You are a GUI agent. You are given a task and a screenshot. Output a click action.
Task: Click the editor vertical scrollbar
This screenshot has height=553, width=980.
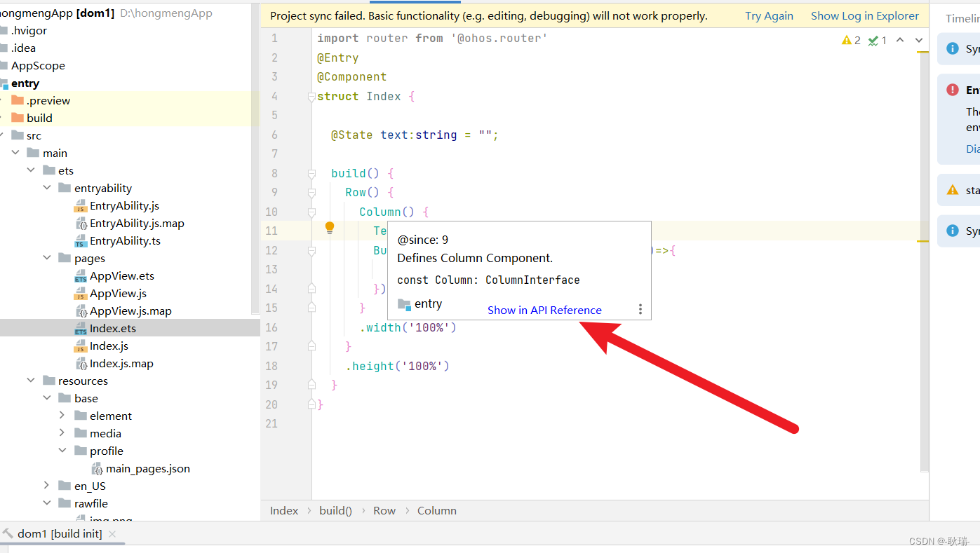(x=924, y=263)
